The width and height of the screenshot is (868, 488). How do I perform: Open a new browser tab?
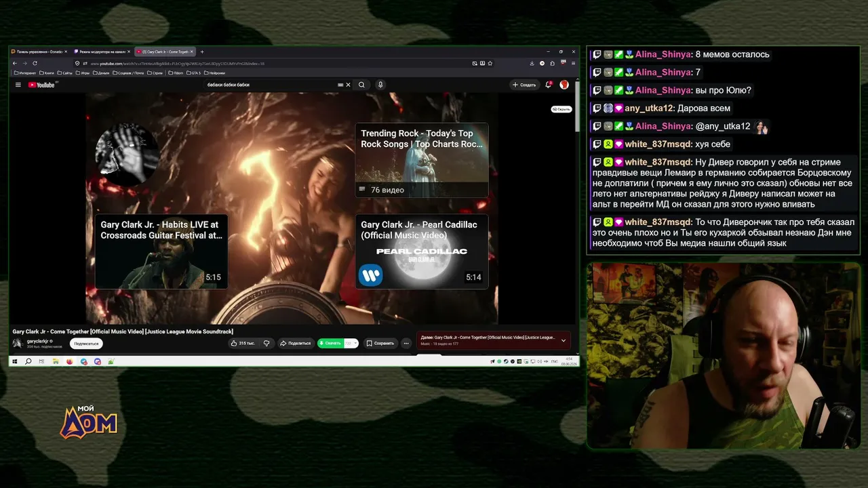pyautogui.click(x=201, y=52)
